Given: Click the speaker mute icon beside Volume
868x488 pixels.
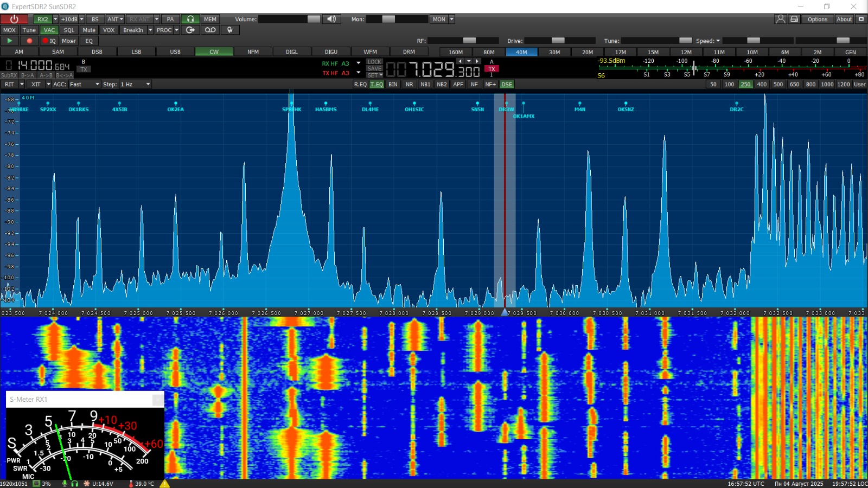Looking at the screenshot, I should [331, 19].
